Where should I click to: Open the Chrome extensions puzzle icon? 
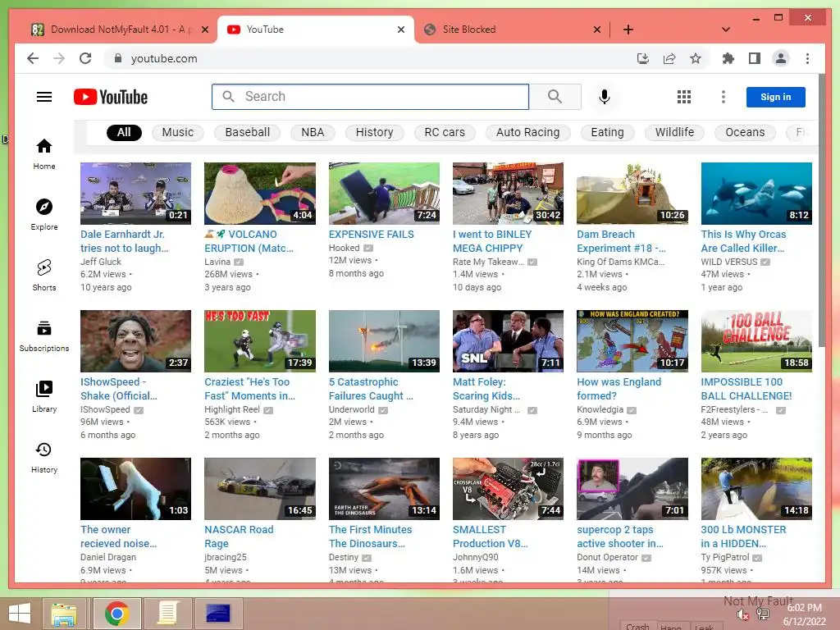(728, 58)
